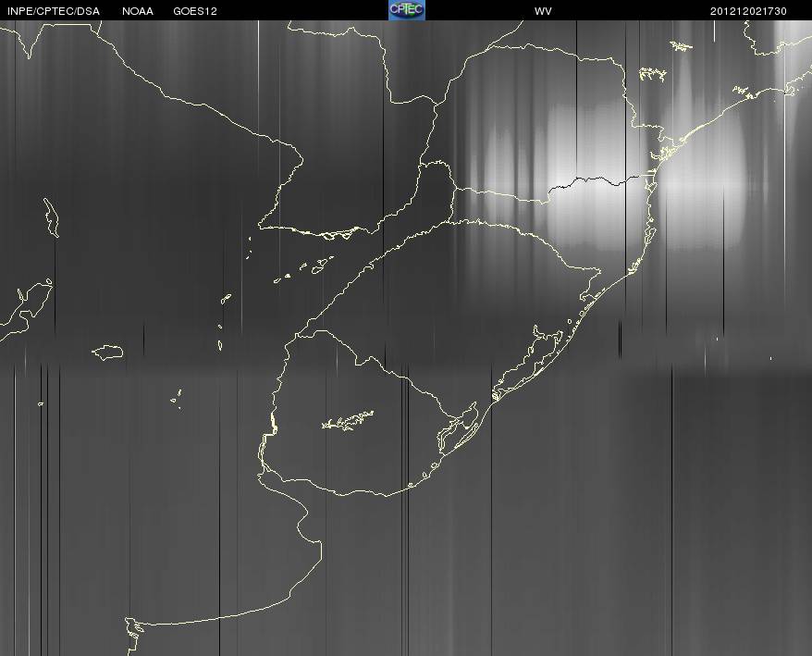Select the INPE/CPTEC/DSA header text

(x=54, y=11)
